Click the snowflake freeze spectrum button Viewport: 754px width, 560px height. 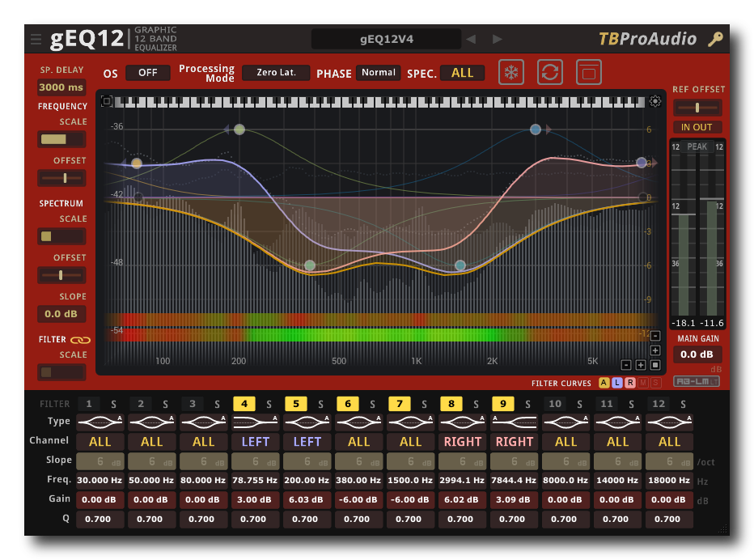pos(511,73)
